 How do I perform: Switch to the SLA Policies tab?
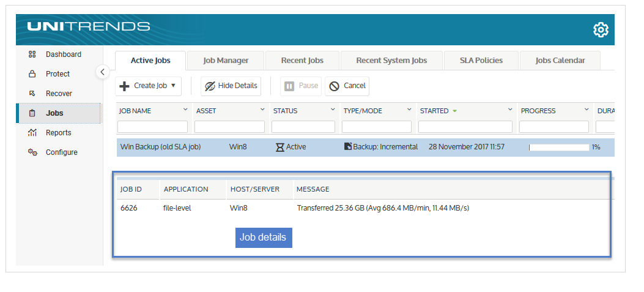pyautogui.click(x=481, y=61)
